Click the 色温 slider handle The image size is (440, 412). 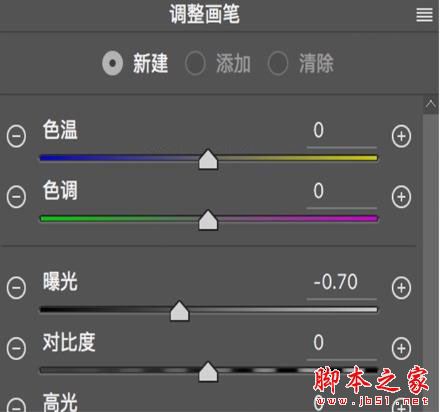[208, 159]
